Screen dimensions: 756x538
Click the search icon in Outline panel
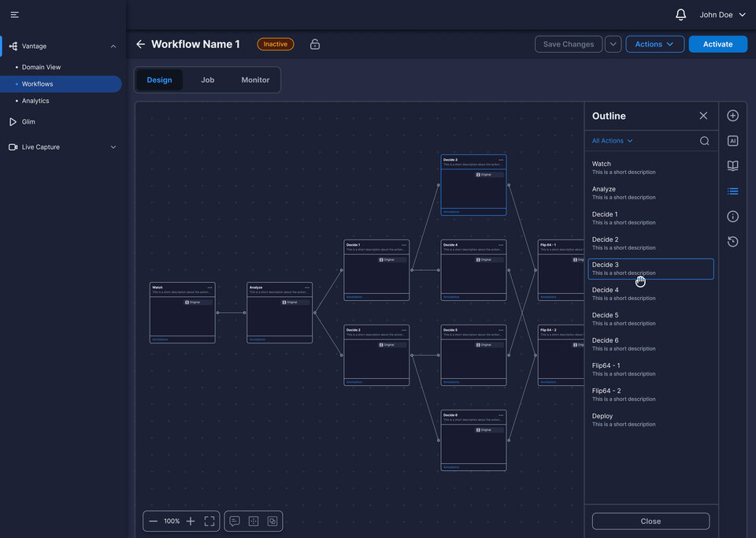(x=704, y=141)
